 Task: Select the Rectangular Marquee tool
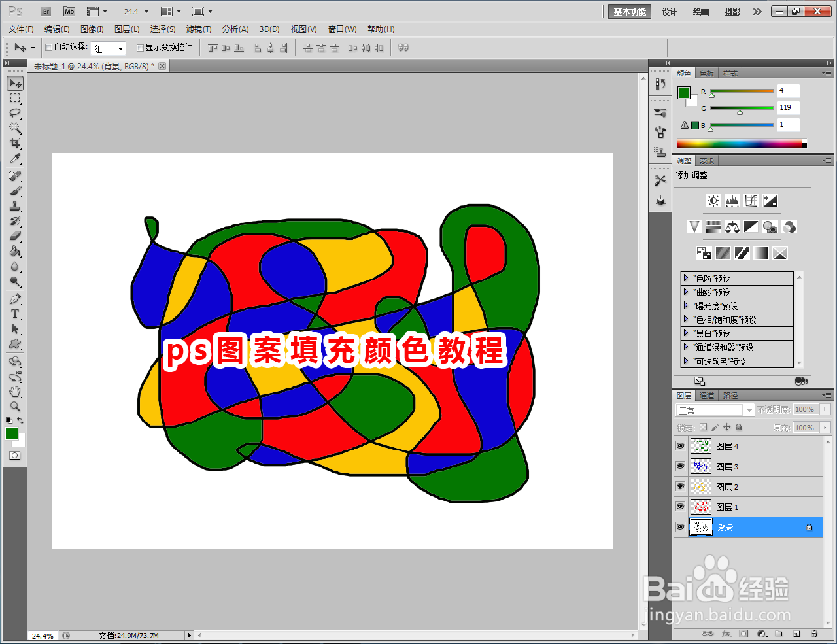[x=15, y=98]
